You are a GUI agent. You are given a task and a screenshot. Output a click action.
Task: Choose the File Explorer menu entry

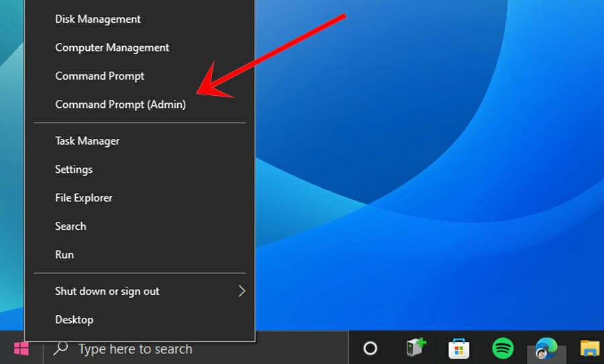point(140,198)
